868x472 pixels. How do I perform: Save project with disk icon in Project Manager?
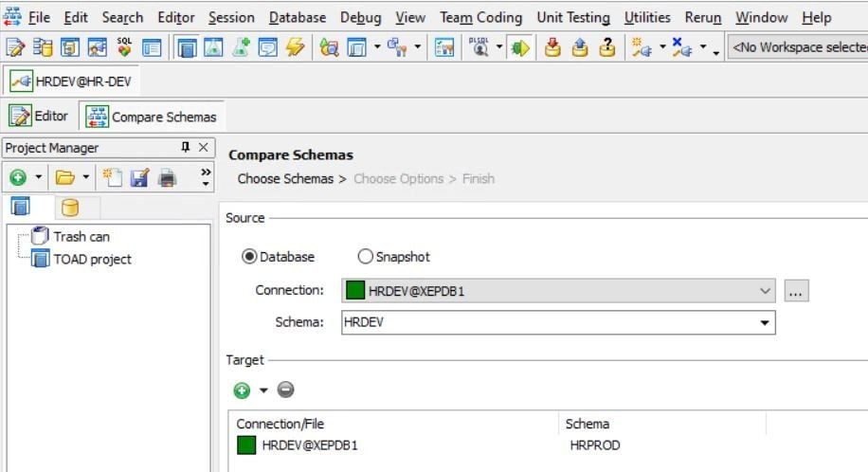click(139, 177)
